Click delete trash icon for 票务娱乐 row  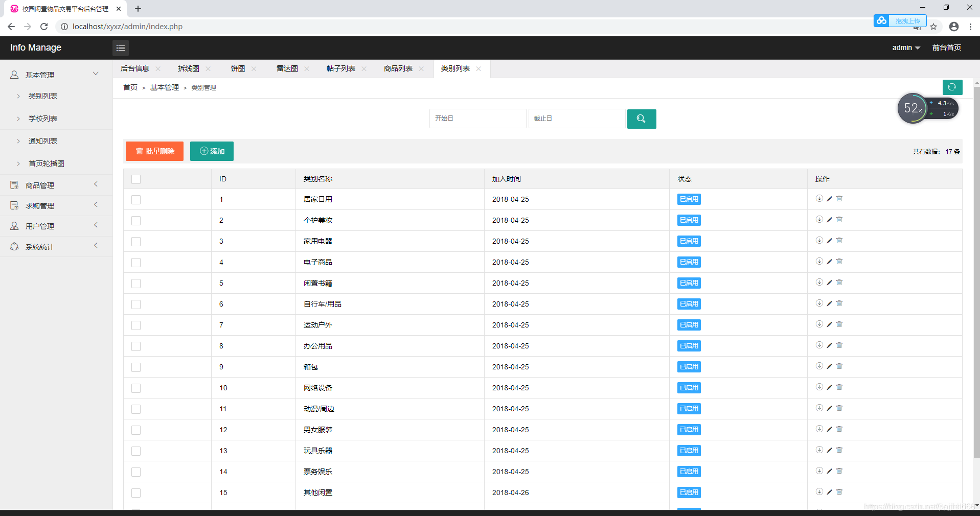[x=839, y=471]
